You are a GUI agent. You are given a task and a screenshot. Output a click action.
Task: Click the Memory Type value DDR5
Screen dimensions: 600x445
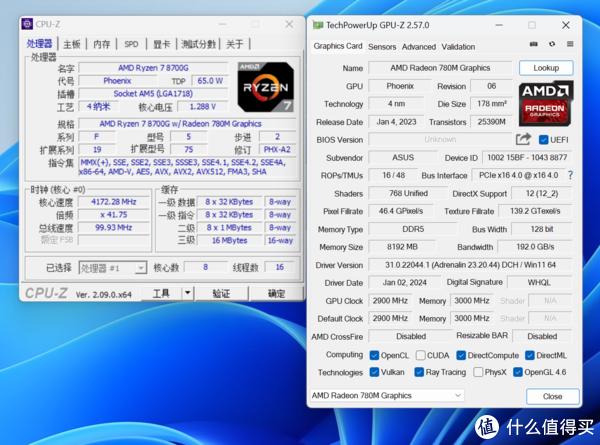point(413,229)
